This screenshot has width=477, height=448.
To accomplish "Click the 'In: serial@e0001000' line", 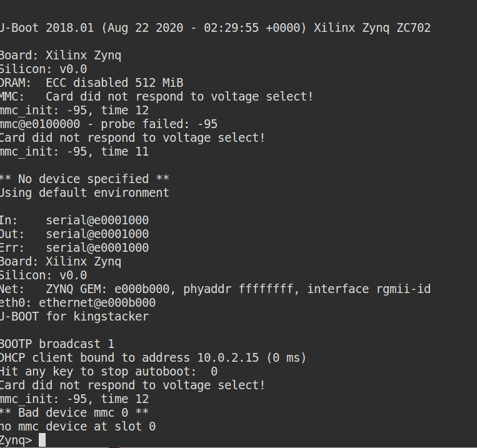I will [74, 220].
